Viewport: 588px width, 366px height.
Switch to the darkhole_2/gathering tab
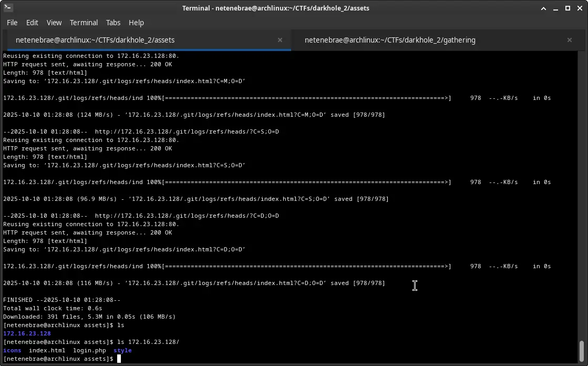coord(389,40)
